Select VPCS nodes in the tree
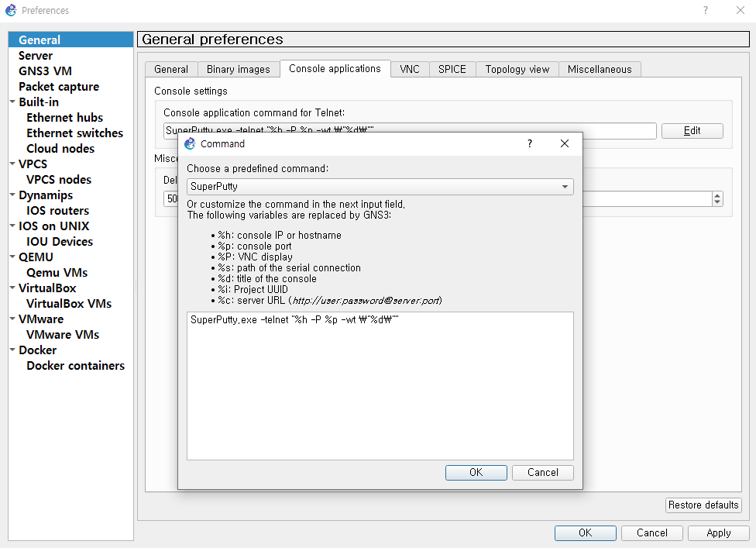Screen dimensions: 756x548 59,180
